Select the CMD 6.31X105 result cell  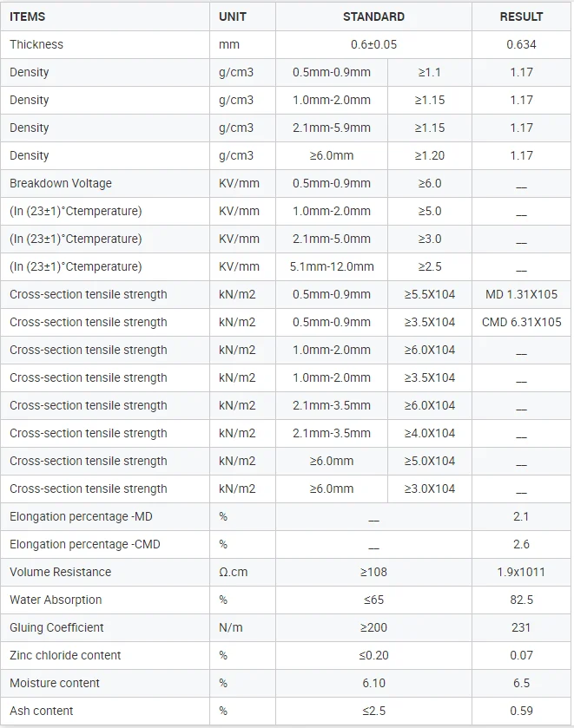pos(521,322)
